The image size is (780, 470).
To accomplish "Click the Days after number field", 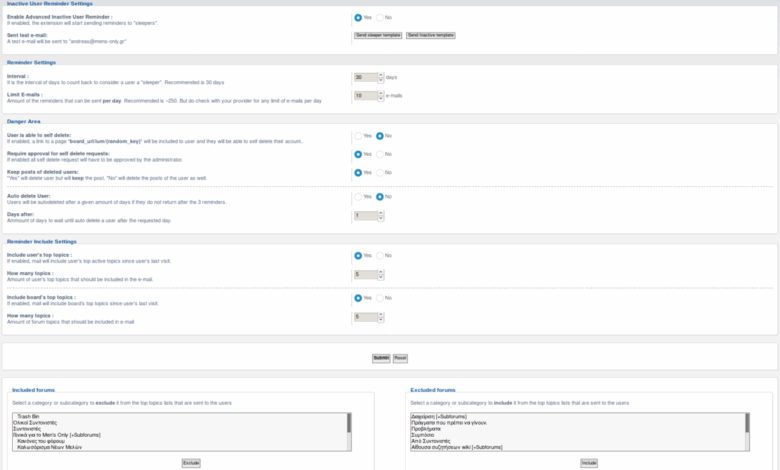I will (x=365, y=215).
